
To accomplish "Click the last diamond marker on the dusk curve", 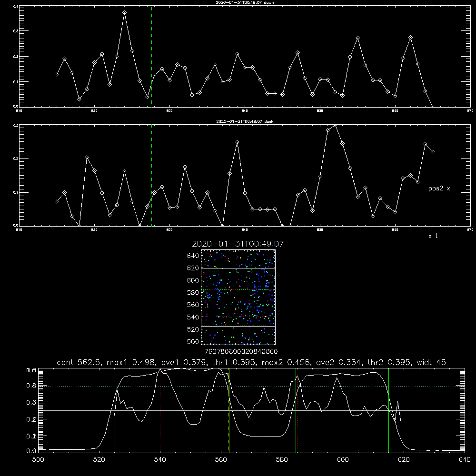I will pyautogui.click(x=433, y=151).
